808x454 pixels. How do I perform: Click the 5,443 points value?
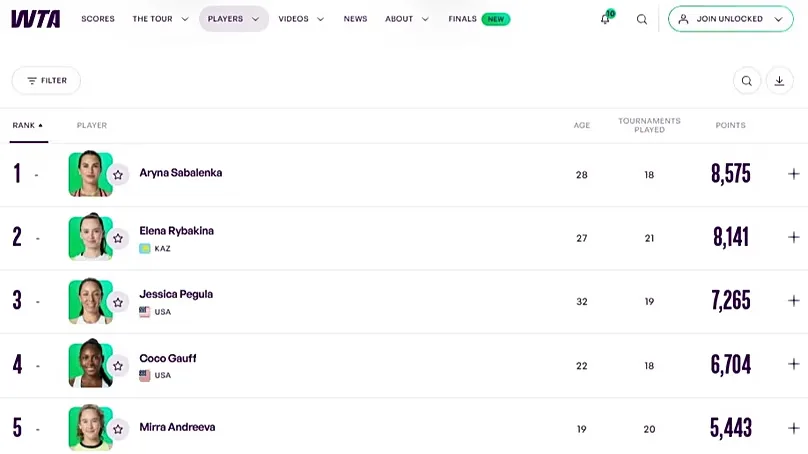731,428
